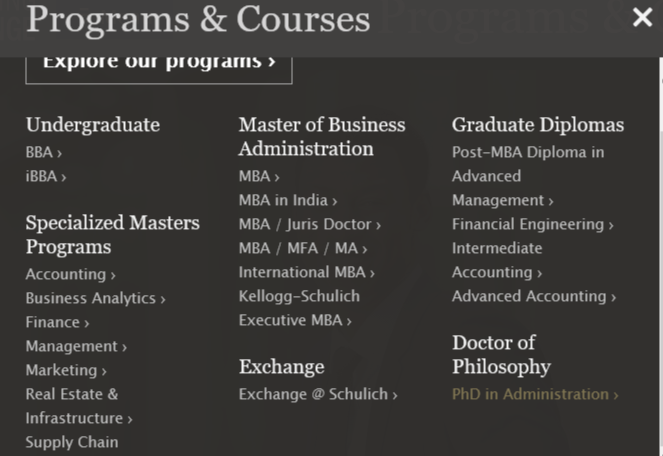Open Post-MBA Diploma in Advanced Management
The image size is (663, 456).
pyautogui.click(x=527, y=176)
